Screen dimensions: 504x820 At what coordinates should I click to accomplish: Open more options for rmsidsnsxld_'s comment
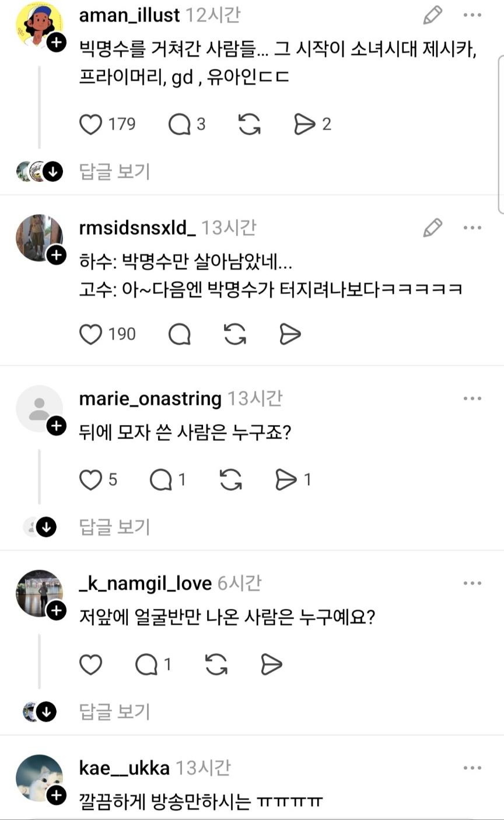click(472, 228)
